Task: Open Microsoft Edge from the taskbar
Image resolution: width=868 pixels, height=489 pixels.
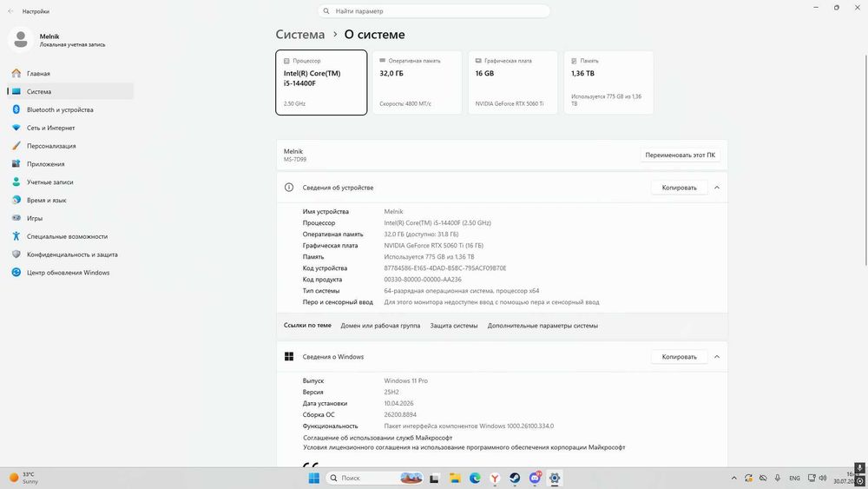Action: point(475,478)
